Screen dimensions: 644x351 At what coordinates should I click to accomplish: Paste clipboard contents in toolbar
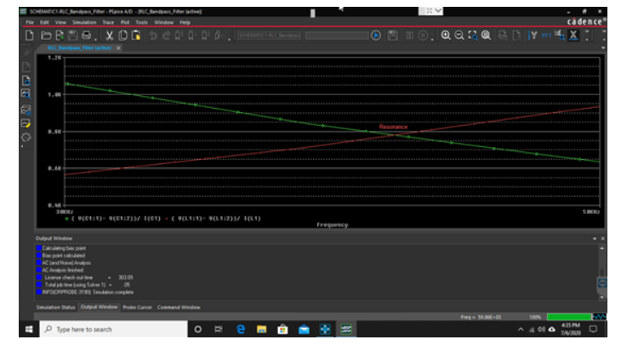(x=136, y=36)
